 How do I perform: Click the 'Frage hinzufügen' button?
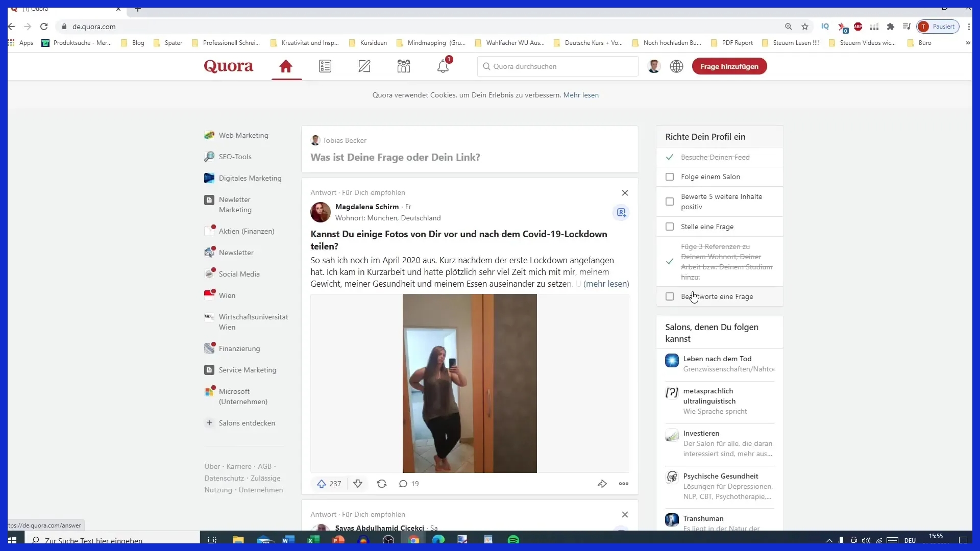(729, 66)
